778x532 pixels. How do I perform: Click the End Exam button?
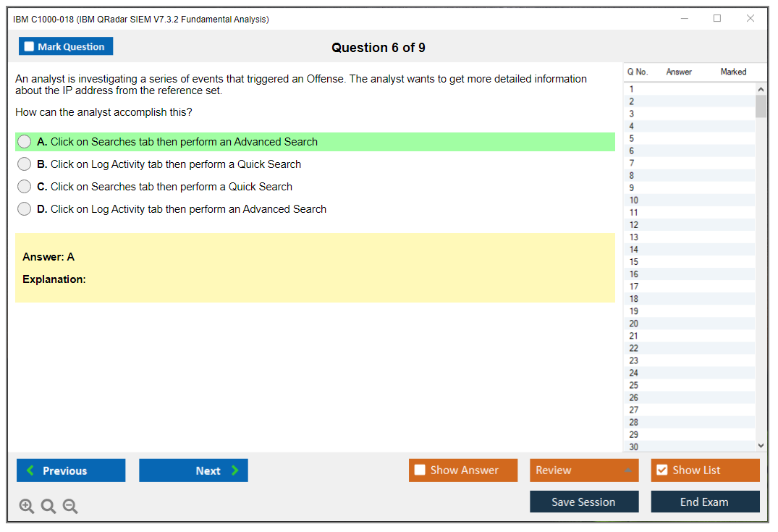pos(704,502)
